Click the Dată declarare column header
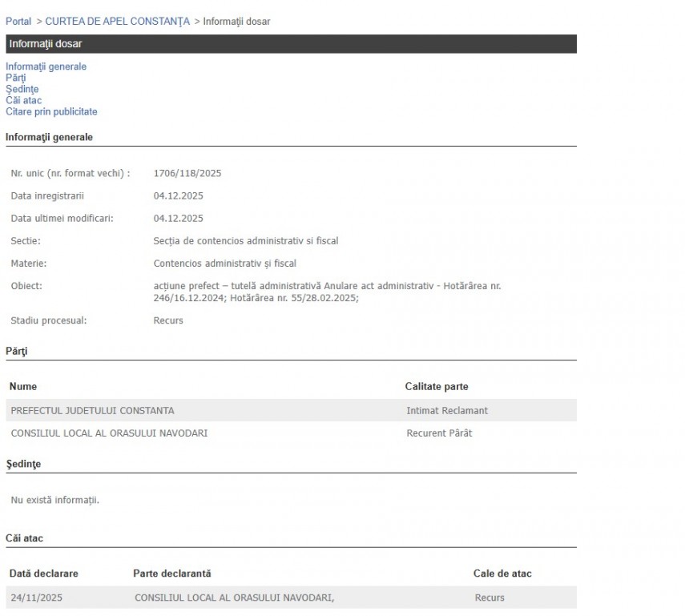This screenshot has width=685, height=616. 44,574
